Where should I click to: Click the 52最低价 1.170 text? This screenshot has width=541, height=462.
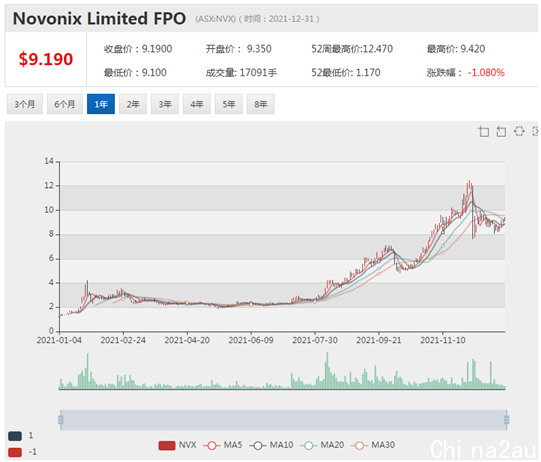pyautogui.click(x=346, y=73)
